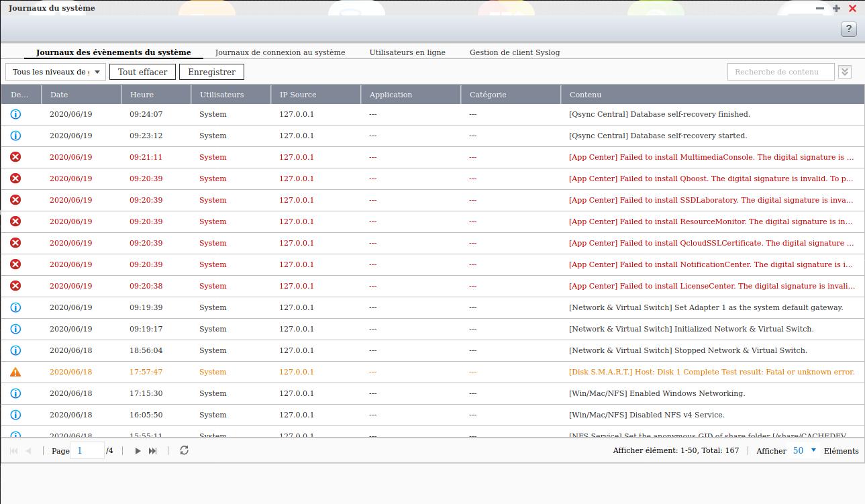The height and width of the screenshot is (504, 865).
Task: Click the page number input field
Action: click(x=87, y=450)
